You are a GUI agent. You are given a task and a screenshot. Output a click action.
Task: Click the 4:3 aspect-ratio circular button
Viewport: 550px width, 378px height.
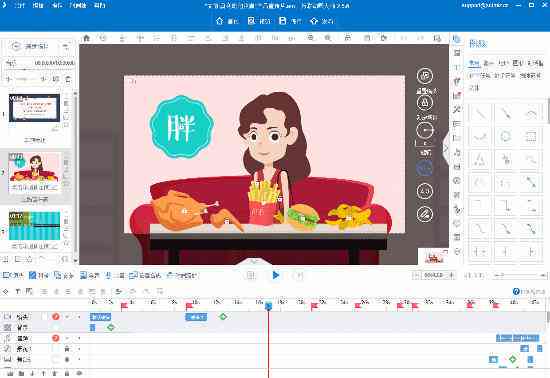point(425,191)
